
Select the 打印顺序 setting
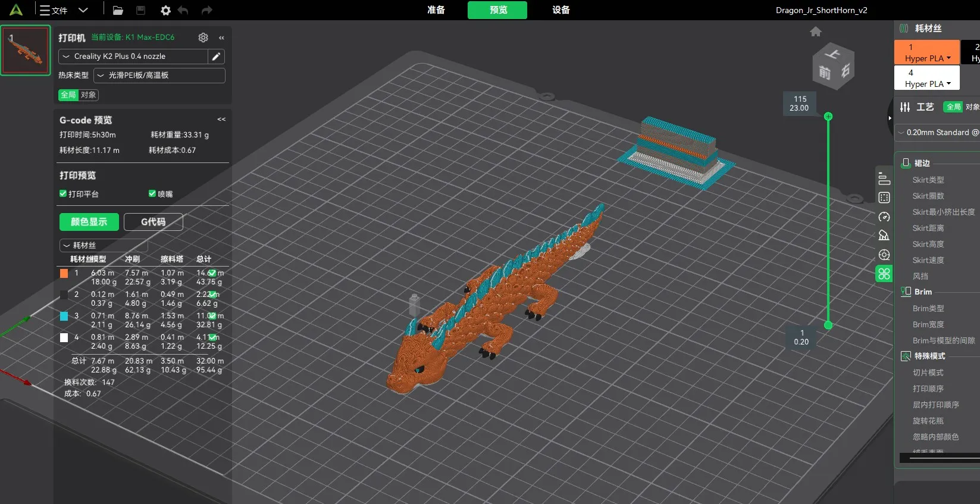tap(928, 389)
